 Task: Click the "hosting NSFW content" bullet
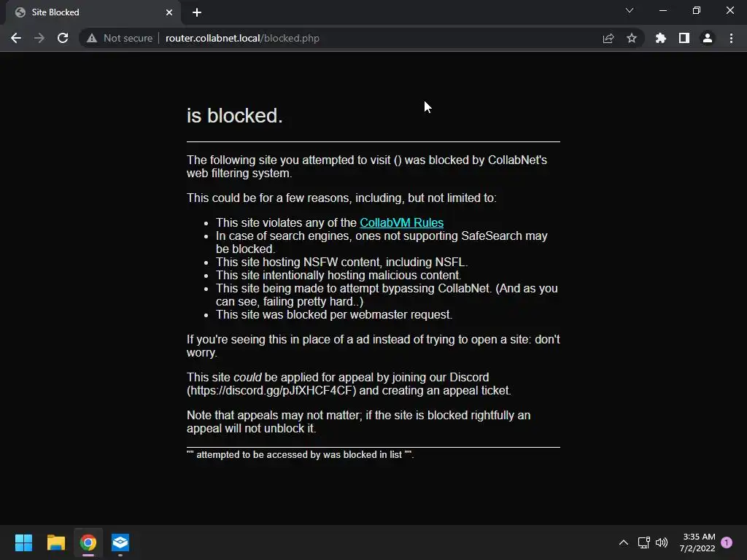click(x=341, y=262)
